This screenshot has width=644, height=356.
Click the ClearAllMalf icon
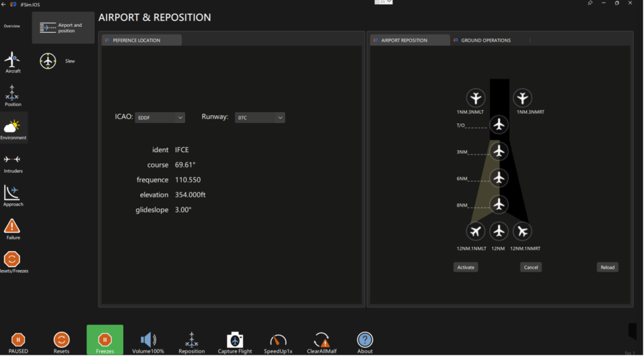tap(321, 341)
